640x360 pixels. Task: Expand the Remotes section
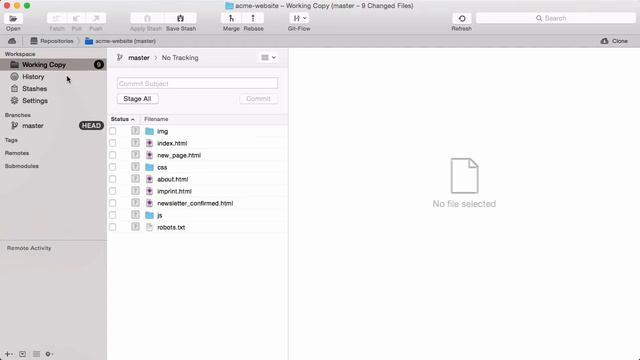pos(17,153)
